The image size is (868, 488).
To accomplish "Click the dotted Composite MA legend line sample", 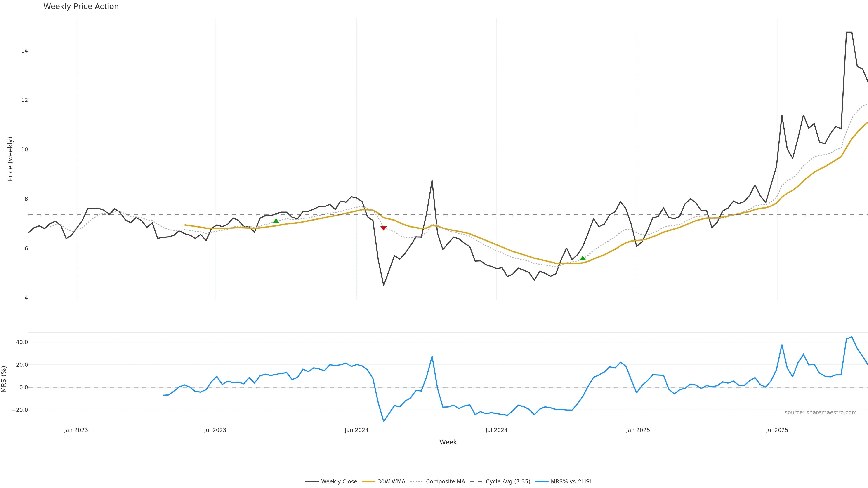I will coord(417,482).
